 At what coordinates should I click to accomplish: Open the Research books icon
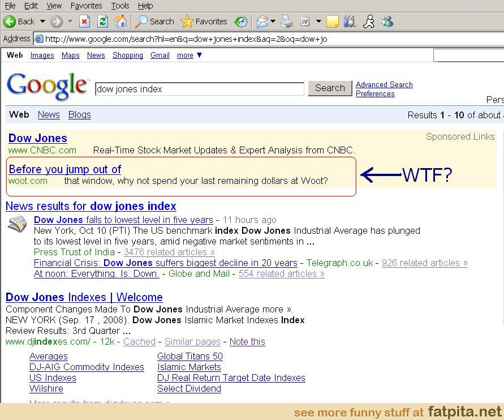[x=350, y=22]
